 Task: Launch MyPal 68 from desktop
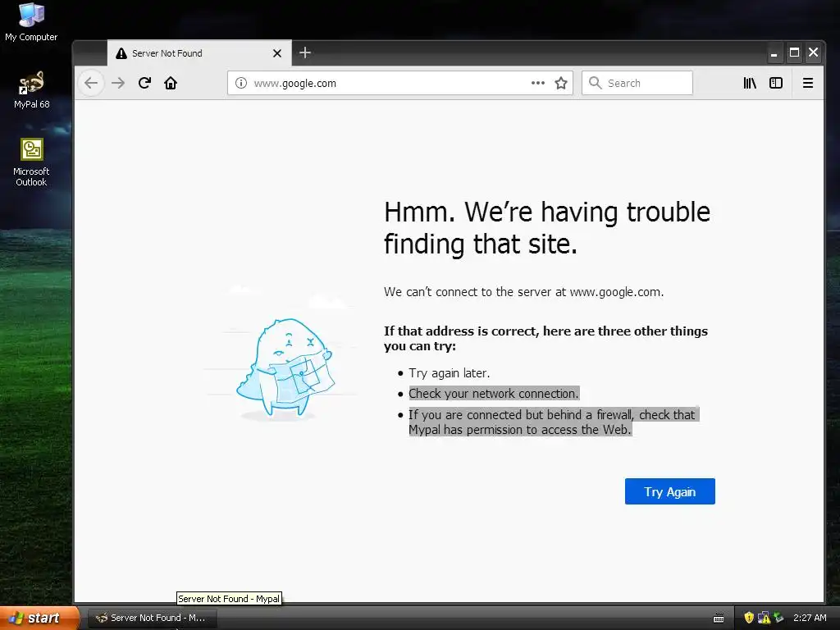[31, 90]
